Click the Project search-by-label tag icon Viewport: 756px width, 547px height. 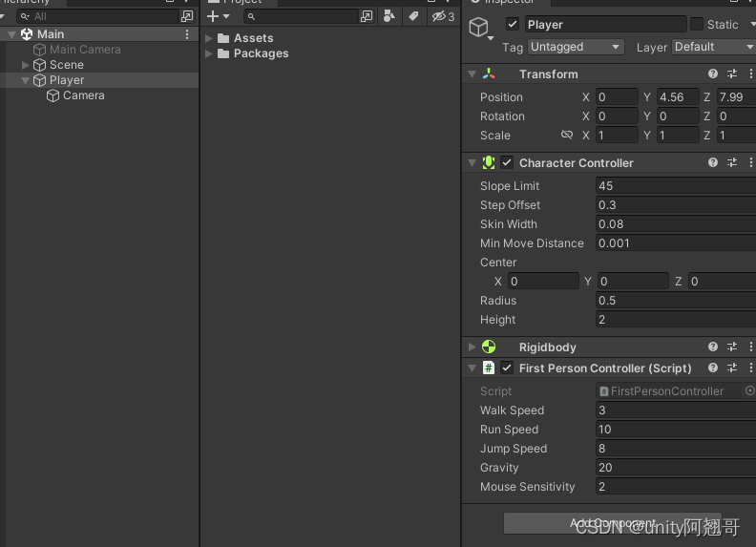coord(413,16)
